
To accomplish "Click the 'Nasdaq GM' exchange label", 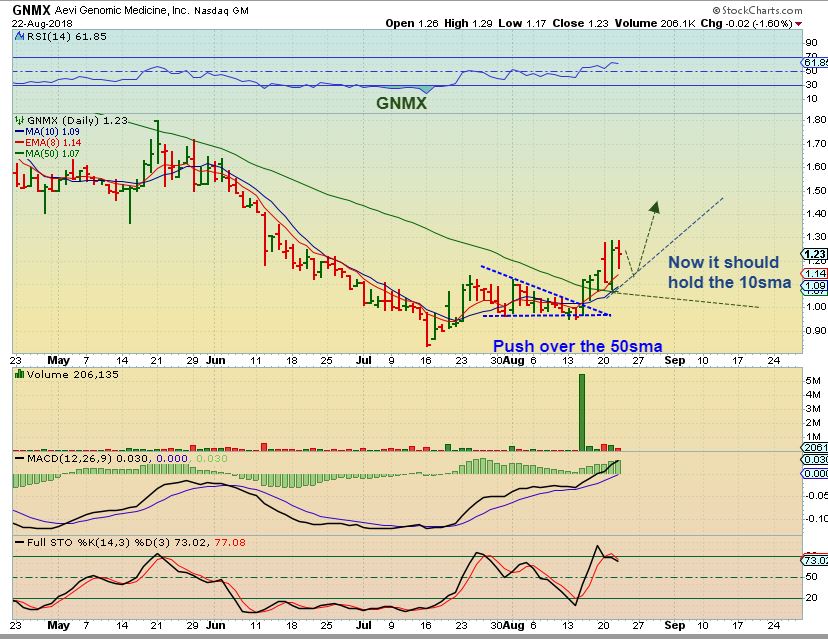I will click(221, 11).
